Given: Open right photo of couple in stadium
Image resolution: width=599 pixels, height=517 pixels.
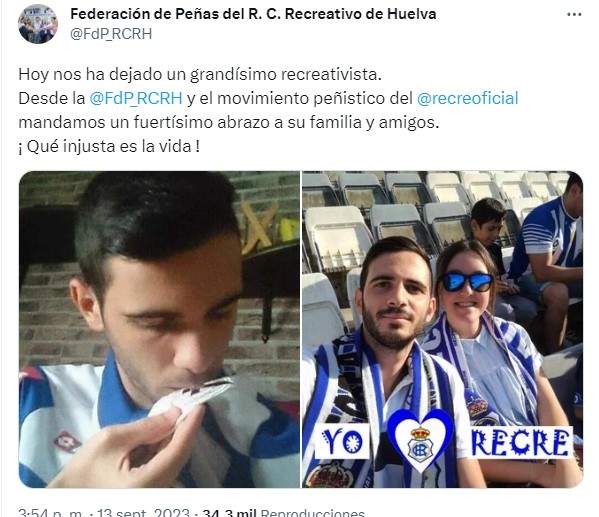Looking at the screenshot, I should click(x=443, y=329).
